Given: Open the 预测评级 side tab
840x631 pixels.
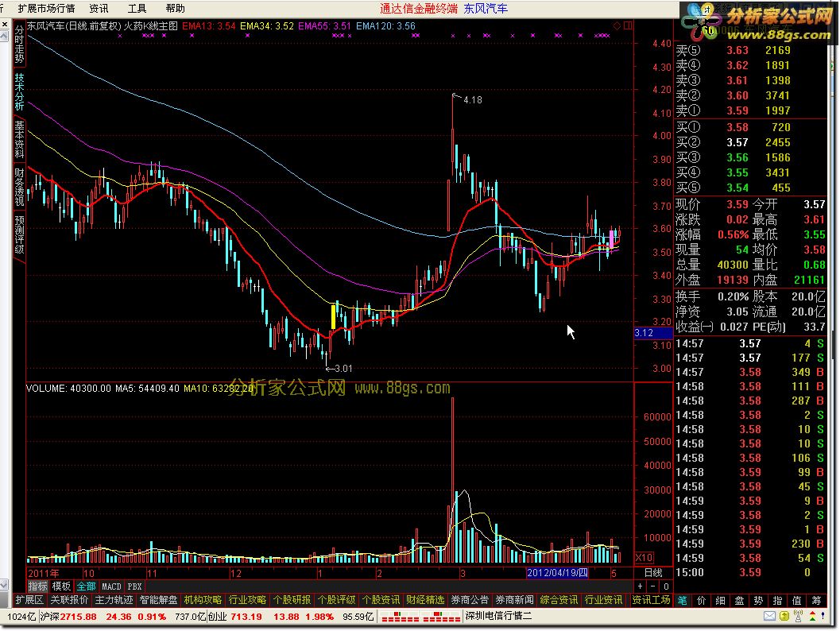Looking at the screenshot, I should click(x=19, y=234).
